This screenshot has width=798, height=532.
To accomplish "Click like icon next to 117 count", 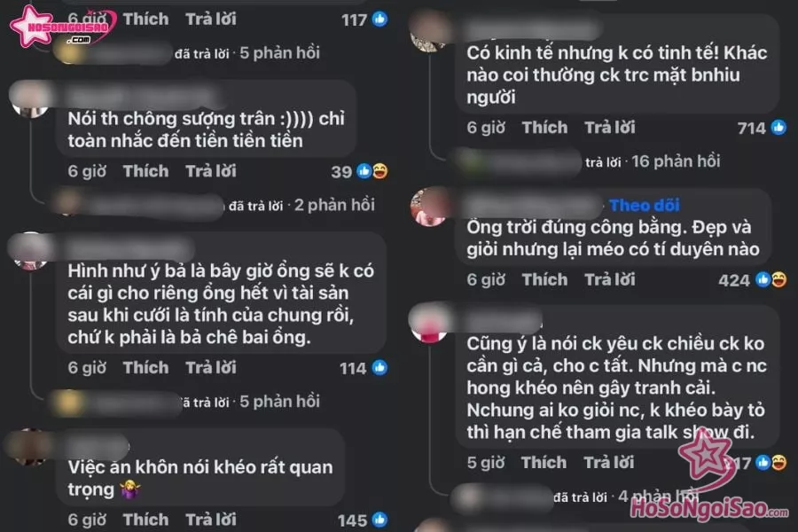I will tap(379, 20).
